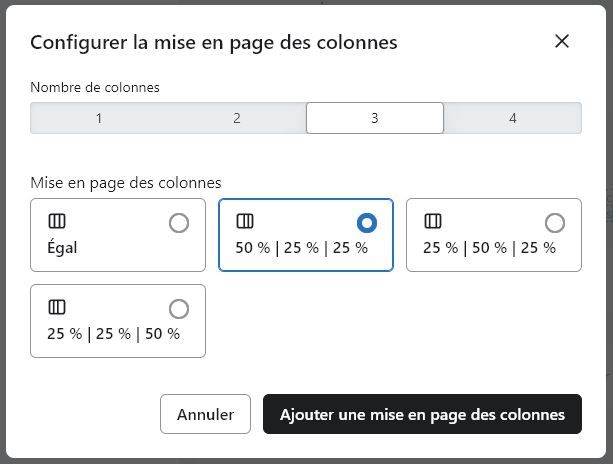Click the 50 % | 25 % | 25 % label
This screenshot has height=464, width=613.
(x=301, y=248)
